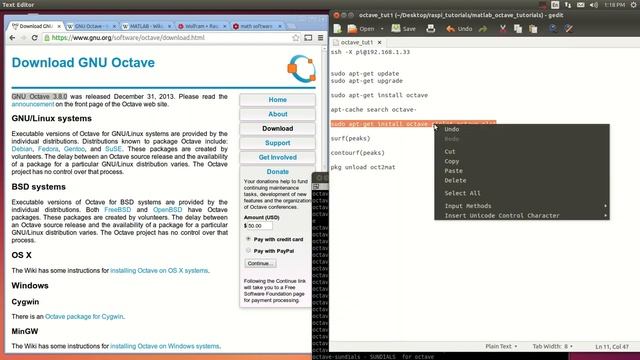Expand the Open recent files dropdown arrow
Viewport: 640px width, 360px height.
[x=382, y=29]
